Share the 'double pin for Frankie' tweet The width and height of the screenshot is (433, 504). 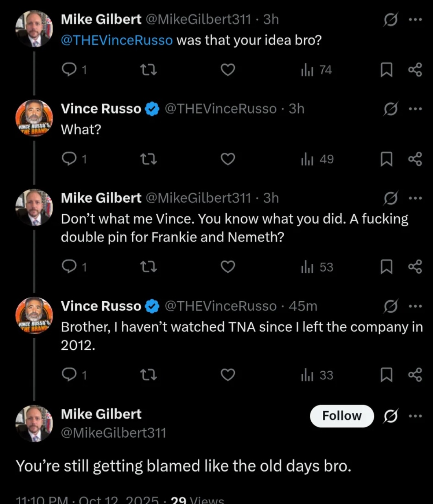tap(415, 267)
